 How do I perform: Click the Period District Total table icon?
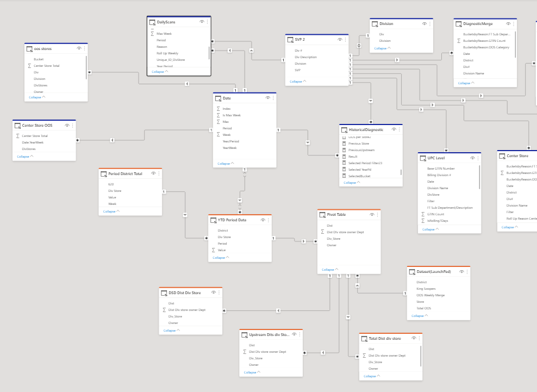(104, 174)
